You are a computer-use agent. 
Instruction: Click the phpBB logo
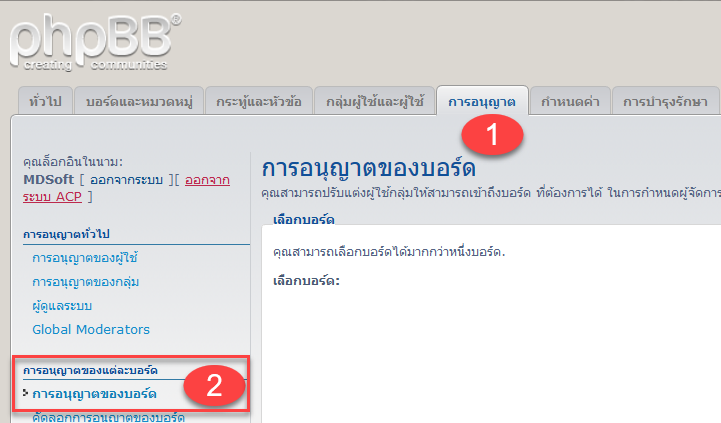(96, 42)
